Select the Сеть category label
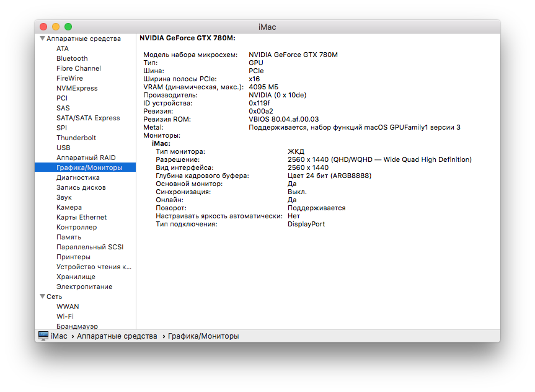This screenshot has height=392, width=535. point(55,296)
